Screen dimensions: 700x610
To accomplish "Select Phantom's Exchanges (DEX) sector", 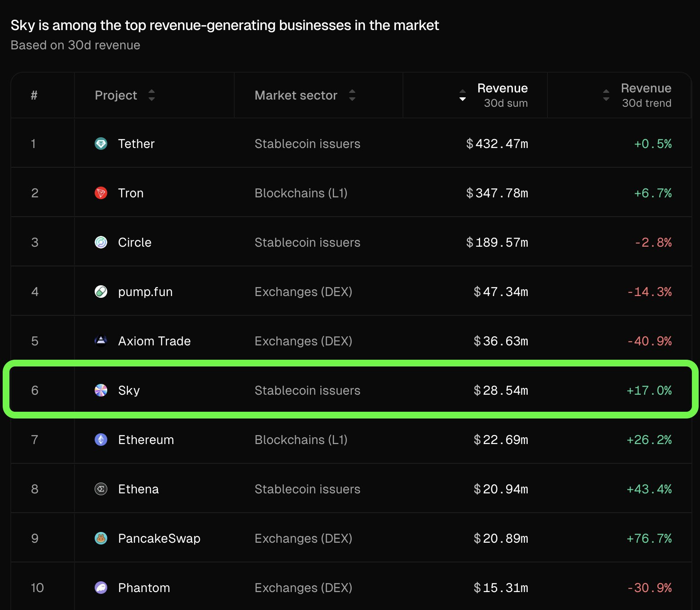I will tap(303, 588).
